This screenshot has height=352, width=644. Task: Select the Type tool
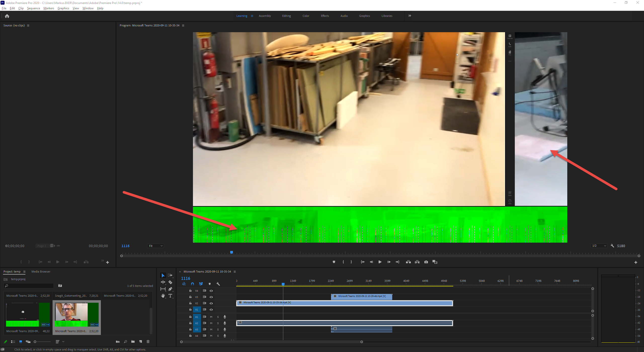click(x=170, y=296)
